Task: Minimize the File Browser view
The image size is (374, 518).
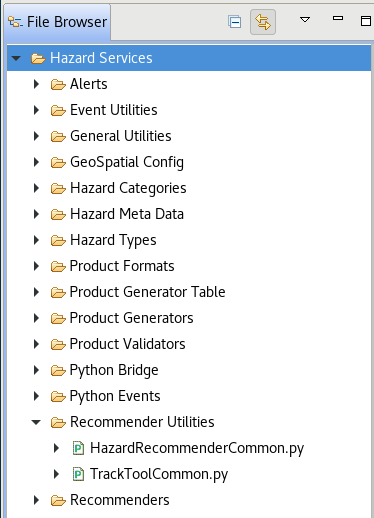Action: pos(338,18)
